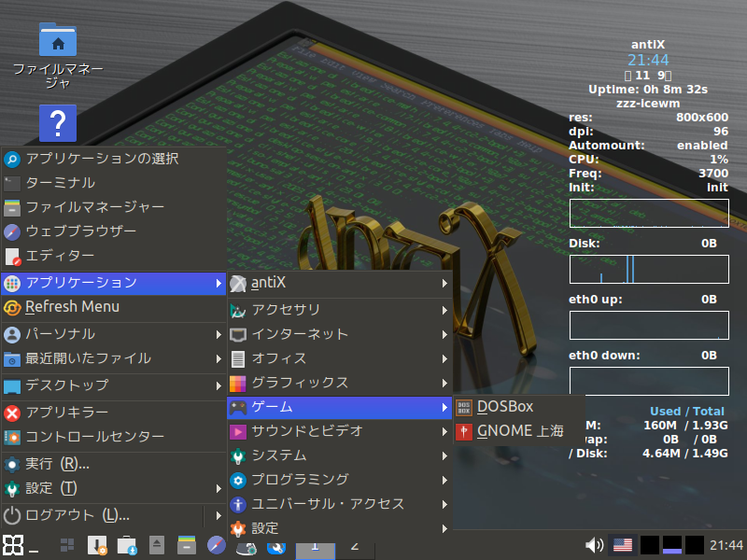Open the window list grid icon in taskbar
This screenshot has width=747, height=560.
pyautogui.click(x=67, y=545)
